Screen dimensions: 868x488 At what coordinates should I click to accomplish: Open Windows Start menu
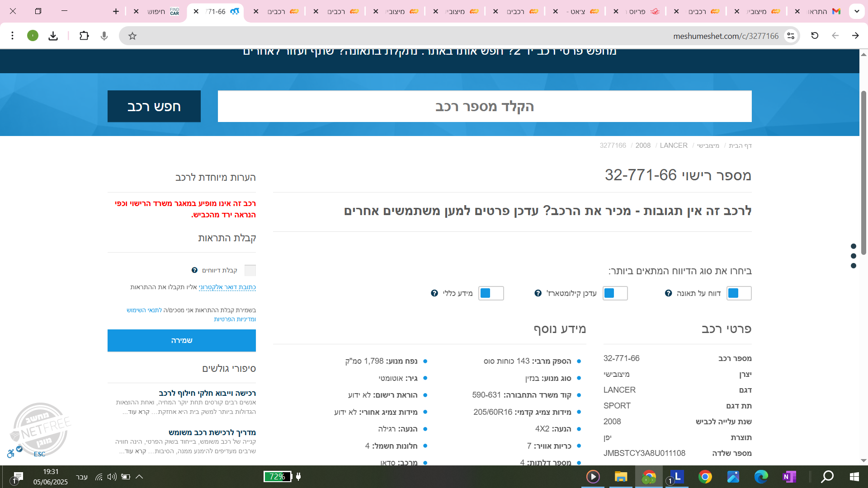pyautogui.click(x=854, y=477)
